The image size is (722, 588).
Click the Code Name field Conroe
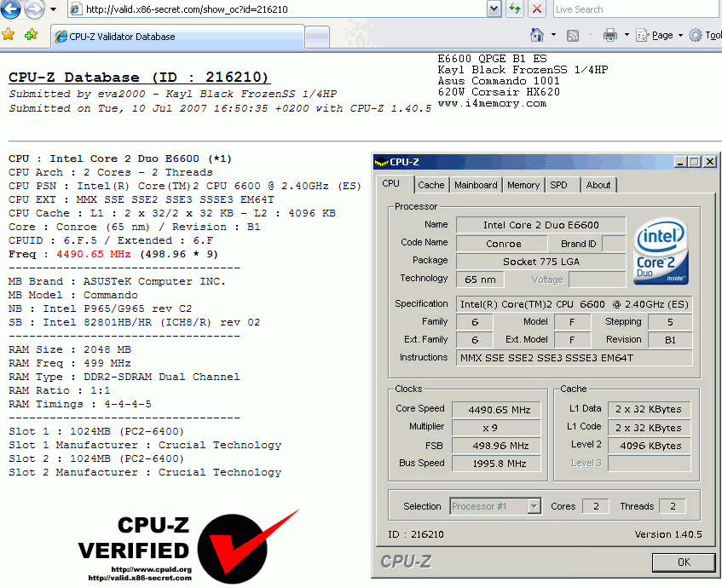click(502, 244)
